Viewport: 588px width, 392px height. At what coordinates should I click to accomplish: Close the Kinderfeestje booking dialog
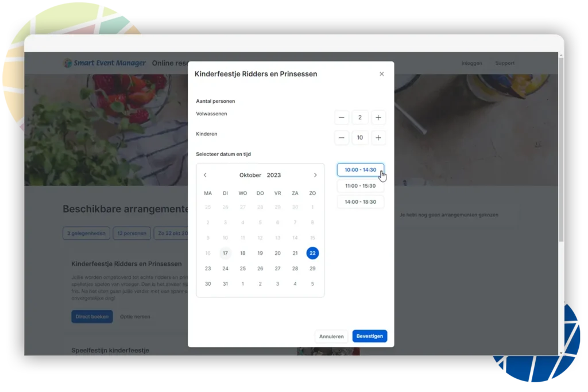[x=382, y=74]
